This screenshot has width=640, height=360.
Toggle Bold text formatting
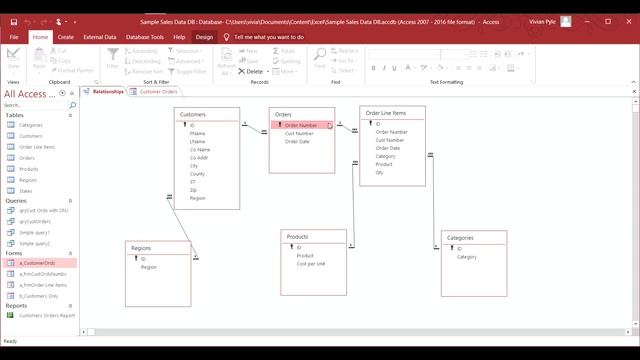coord(373,68)
